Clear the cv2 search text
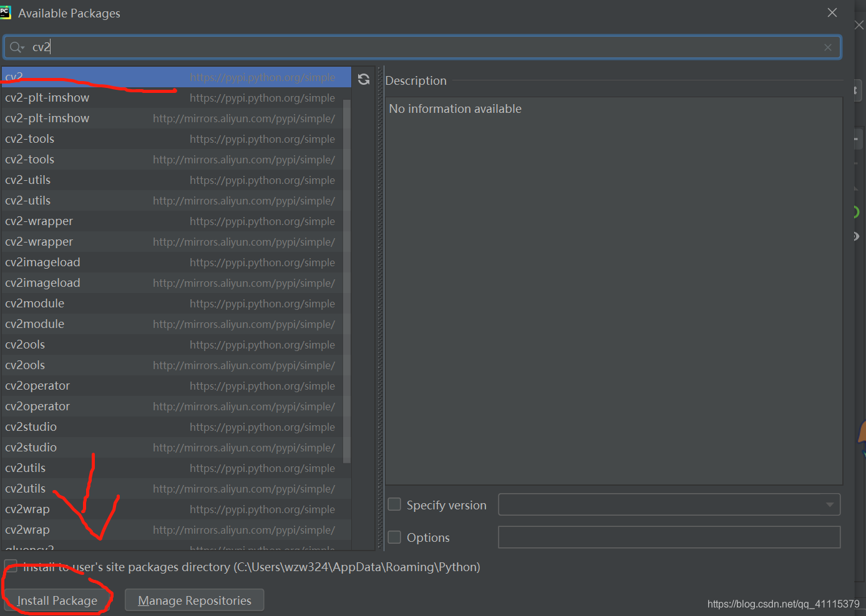The image size is (866, 616). click(x=827, y=47)
